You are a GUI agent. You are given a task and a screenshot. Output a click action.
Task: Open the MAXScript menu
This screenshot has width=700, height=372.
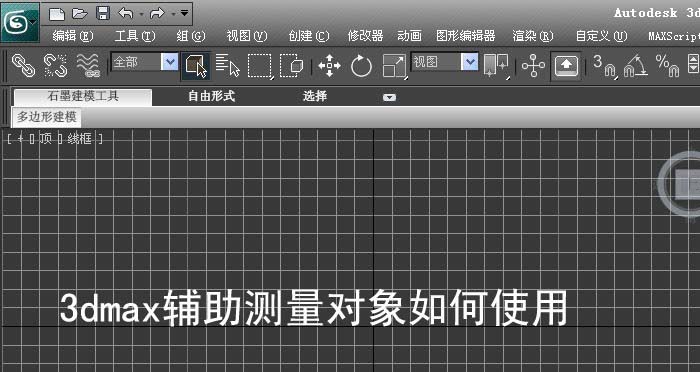[674, 36]
